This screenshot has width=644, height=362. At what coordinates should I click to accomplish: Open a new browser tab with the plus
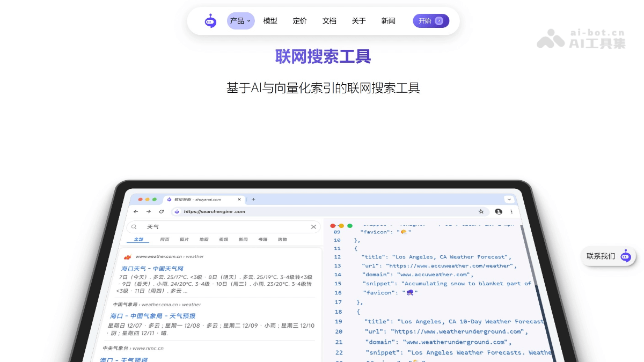(252, 199)
